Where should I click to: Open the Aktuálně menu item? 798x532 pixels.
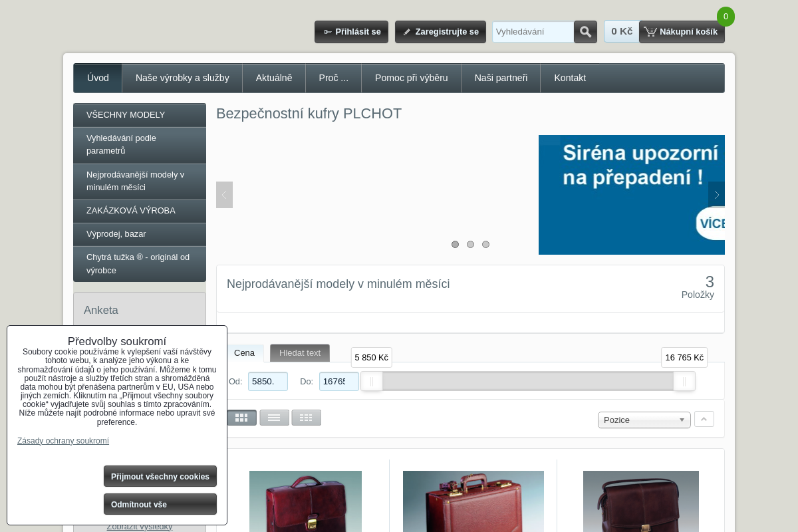274,78
